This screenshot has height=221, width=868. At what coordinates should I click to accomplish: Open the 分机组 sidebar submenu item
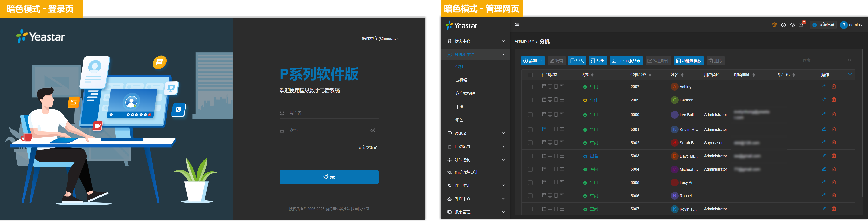click(x=461, y=80)
